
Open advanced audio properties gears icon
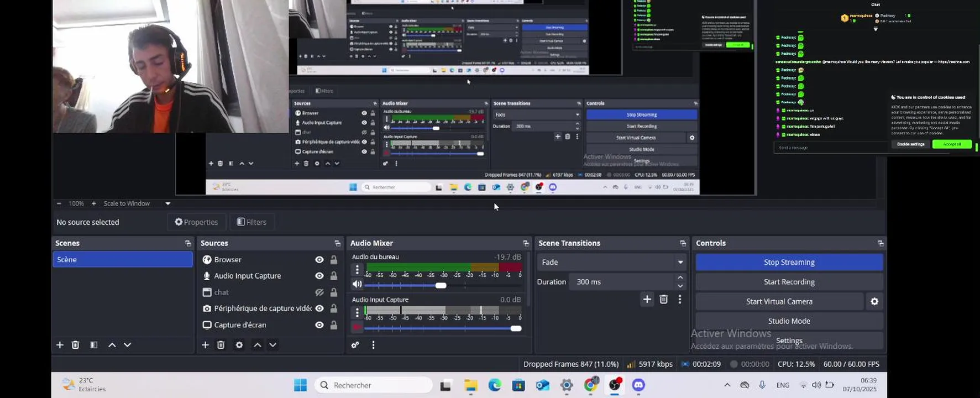coord(355,345)
